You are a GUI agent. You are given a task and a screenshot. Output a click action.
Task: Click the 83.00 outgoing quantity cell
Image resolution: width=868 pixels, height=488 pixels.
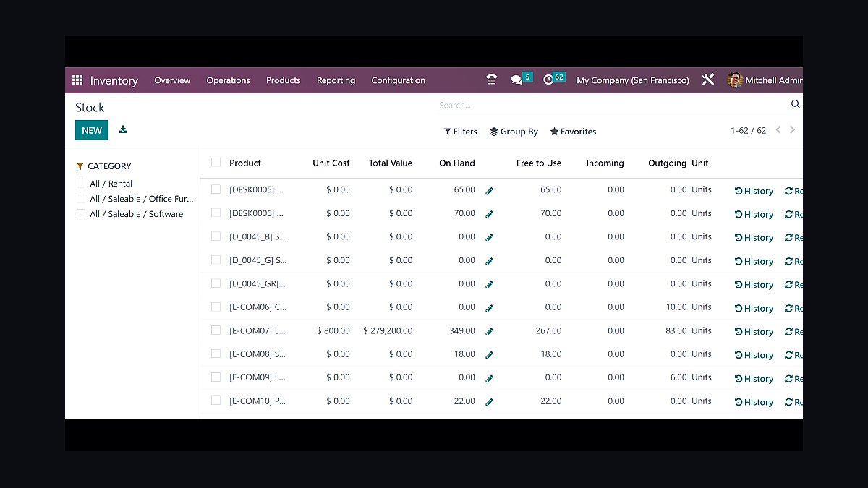tap(676, 330)
